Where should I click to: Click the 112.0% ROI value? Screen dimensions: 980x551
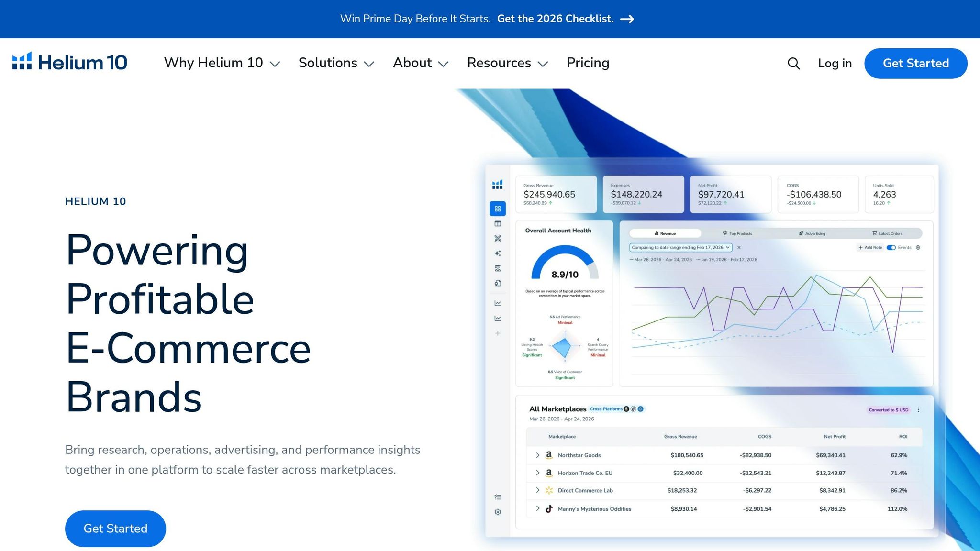tap(897, 509)
